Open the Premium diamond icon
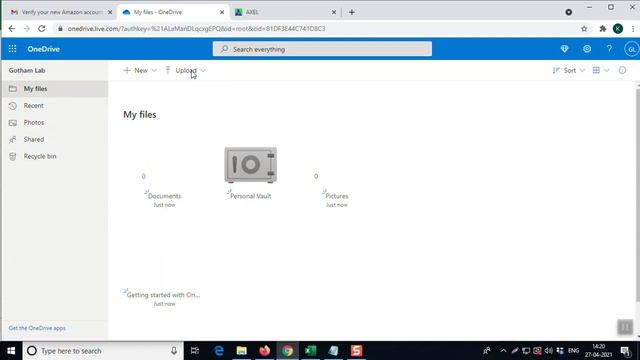This screenshot has height=360, width=640. [564, 49]
